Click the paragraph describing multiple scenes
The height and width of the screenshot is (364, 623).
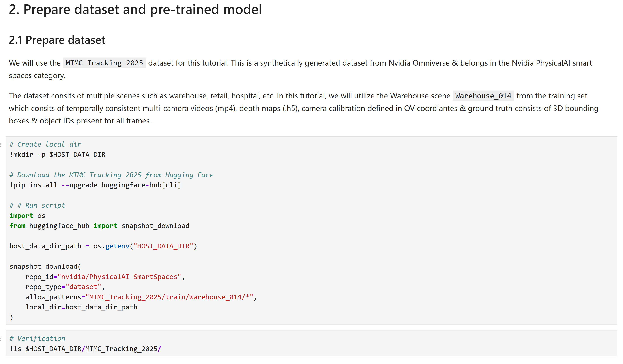(304, 108)
